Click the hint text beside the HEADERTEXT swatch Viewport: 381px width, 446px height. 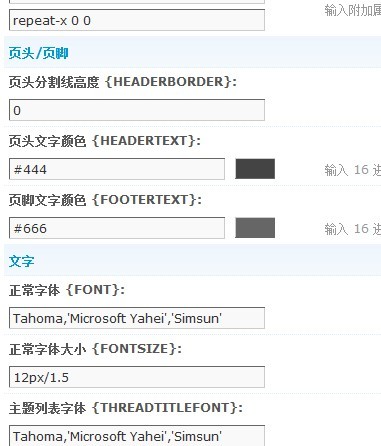(353, 170)
